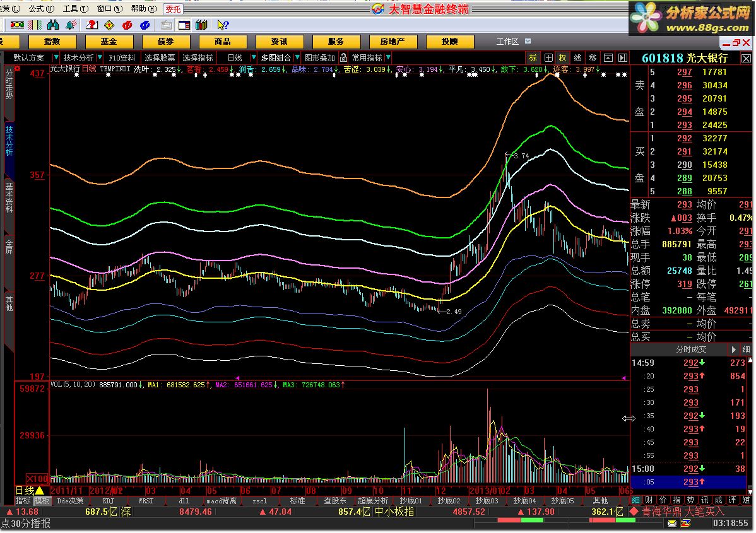Click 选择股票 in the chart toolbar
This screenshot has width=756, height=533.
(160, 58)
